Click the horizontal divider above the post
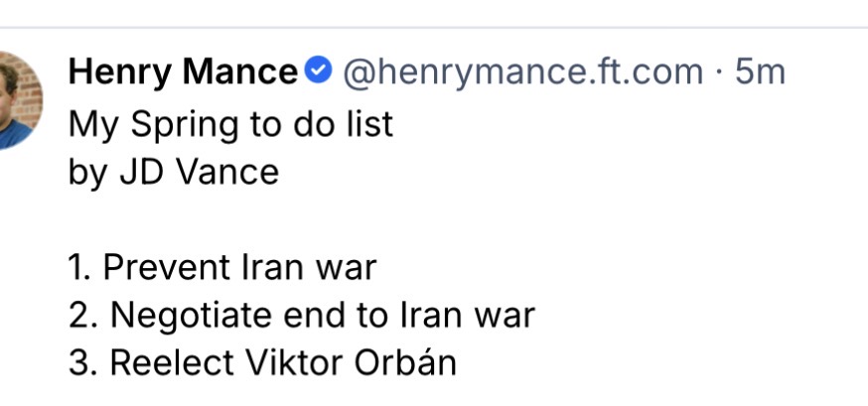Screen dimensions: 868x406 [x=434, y=27]
